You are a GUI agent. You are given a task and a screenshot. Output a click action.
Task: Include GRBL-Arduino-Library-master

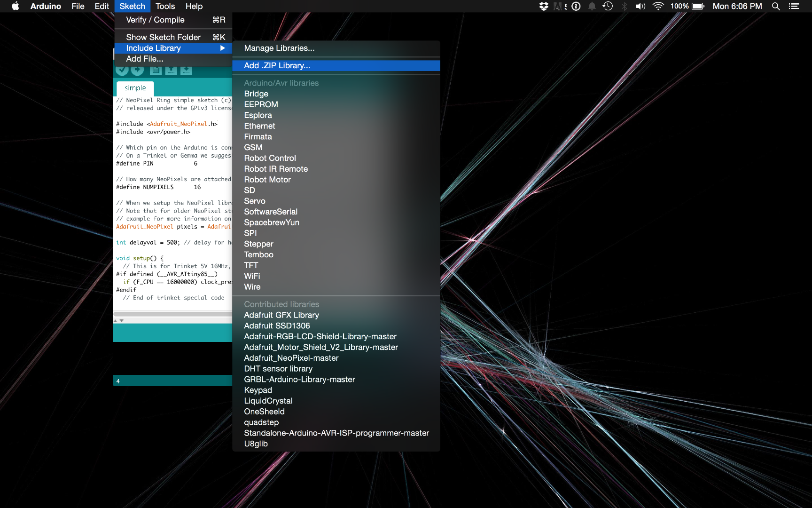click(336, 380)
